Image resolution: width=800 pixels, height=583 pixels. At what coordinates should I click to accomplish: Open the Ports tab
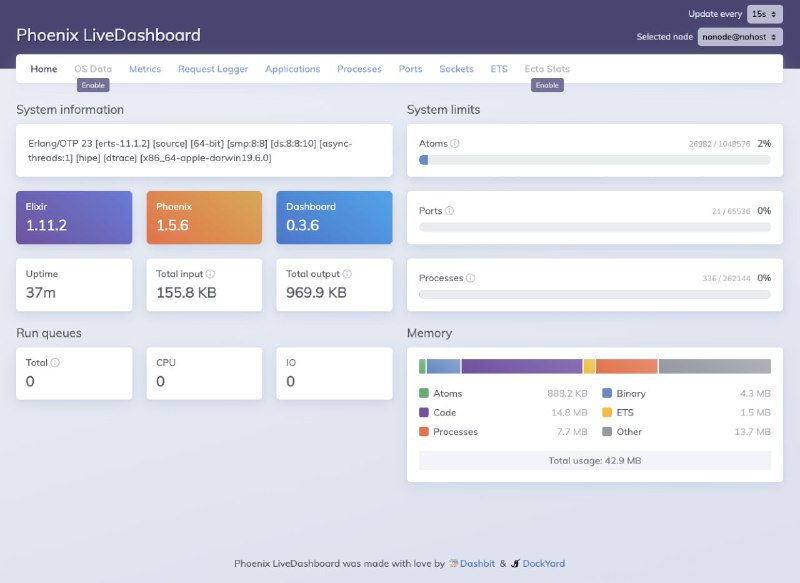click(410, 69)
